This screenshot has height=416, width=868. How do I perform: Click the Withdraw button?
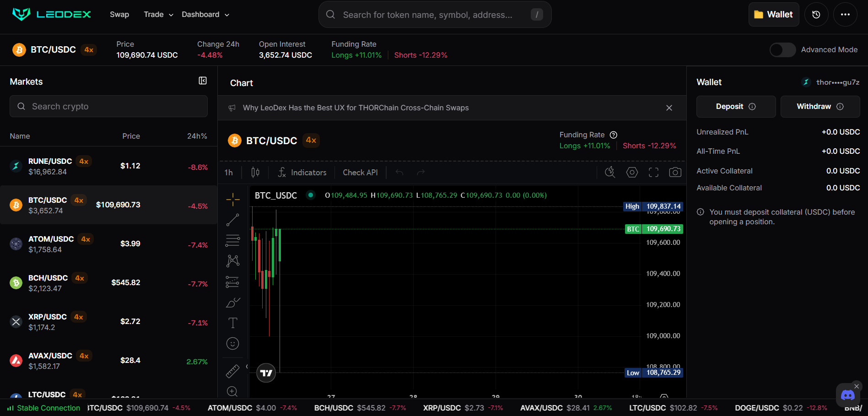pyautogui.click(x=819, y=107)
